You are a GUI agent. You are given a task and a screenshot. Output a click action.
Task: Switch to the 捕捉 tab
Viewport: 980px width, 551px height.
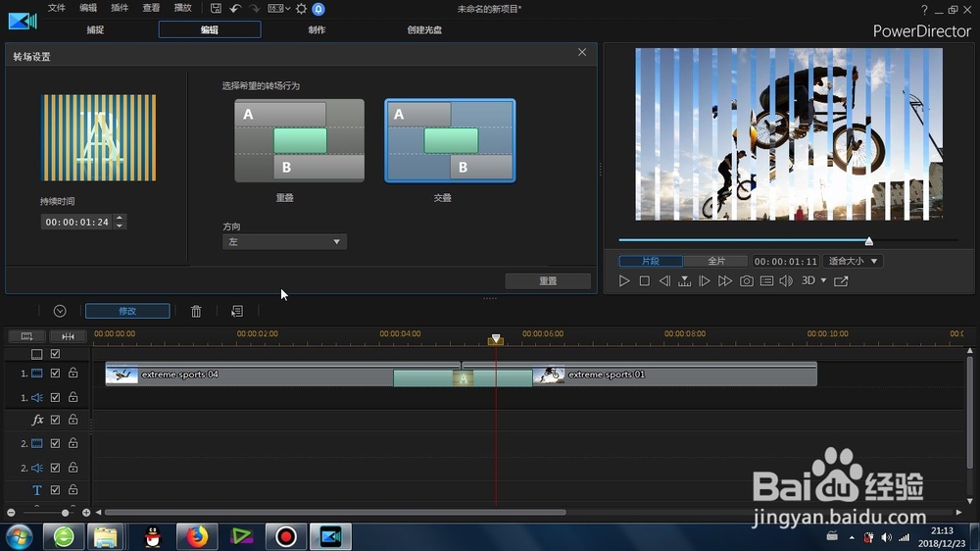(x=95, y=29)
